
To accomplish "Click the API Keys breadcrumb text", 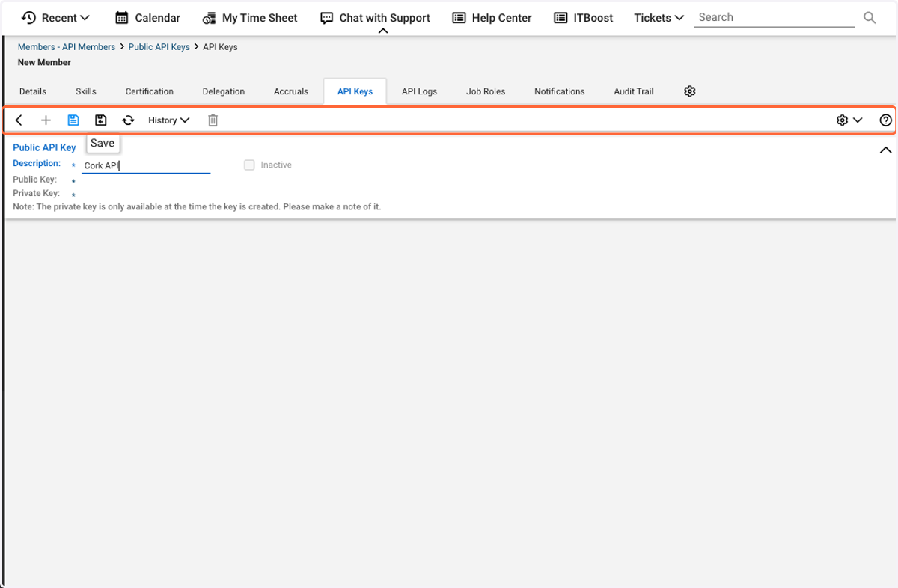I will [x=220, y=47].
